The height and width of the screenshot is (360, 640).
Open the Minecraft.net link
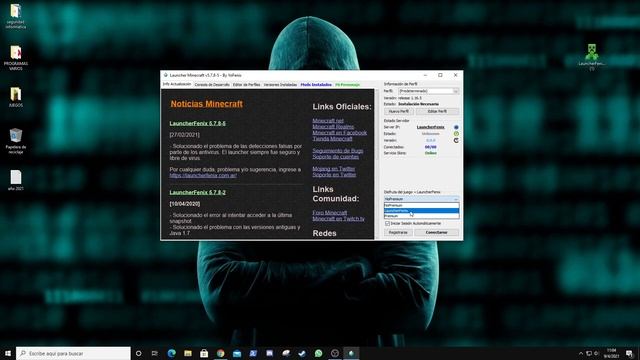328,121
